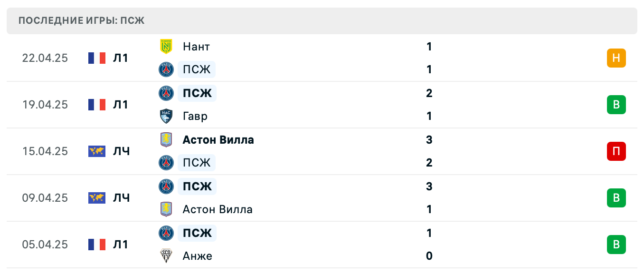Click the orange draw badge 'Н'

click(616, 58)
